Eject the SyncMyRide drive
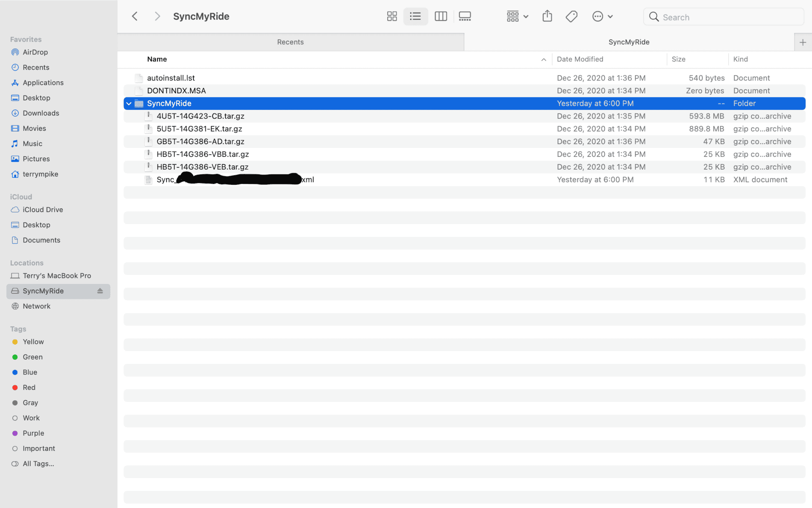 (100, 291)
